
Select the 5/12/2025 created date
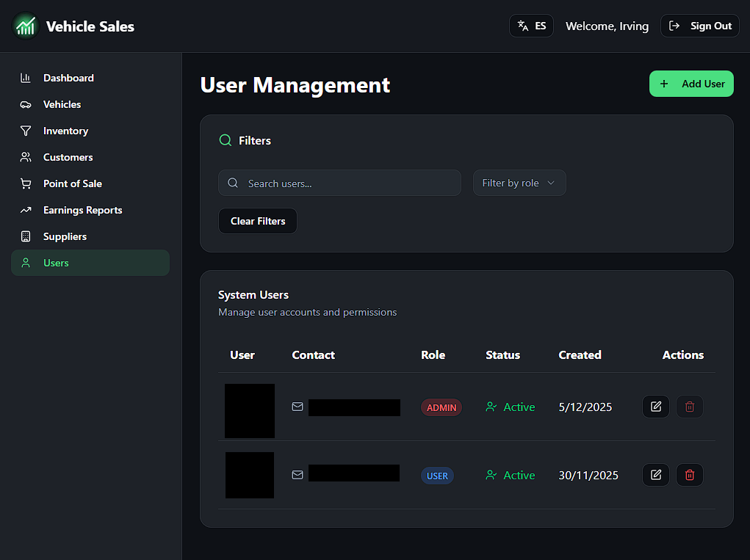(x=585, y=407)
